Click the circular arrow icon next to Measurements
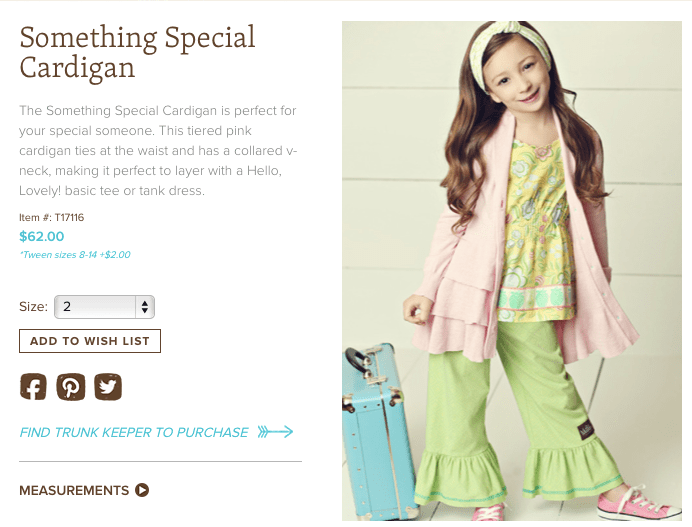This screenshot has height=527, width=692. coord(142,490)
